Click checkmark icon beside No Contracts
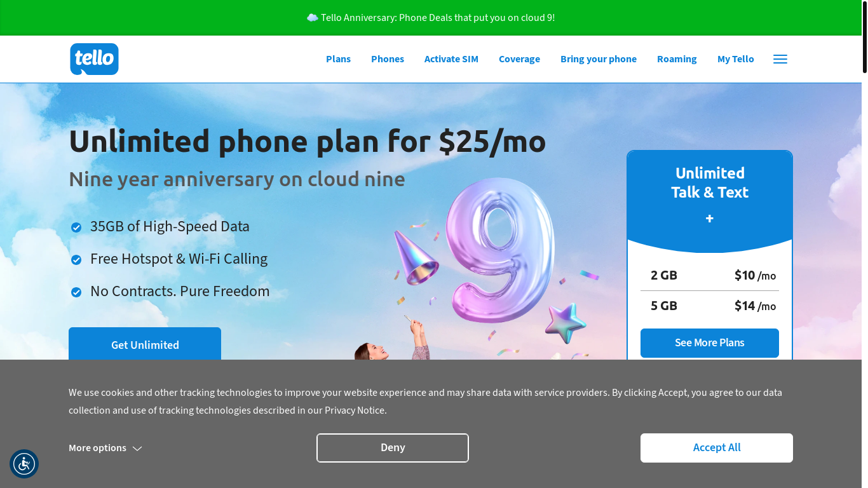 pos(76,292)
